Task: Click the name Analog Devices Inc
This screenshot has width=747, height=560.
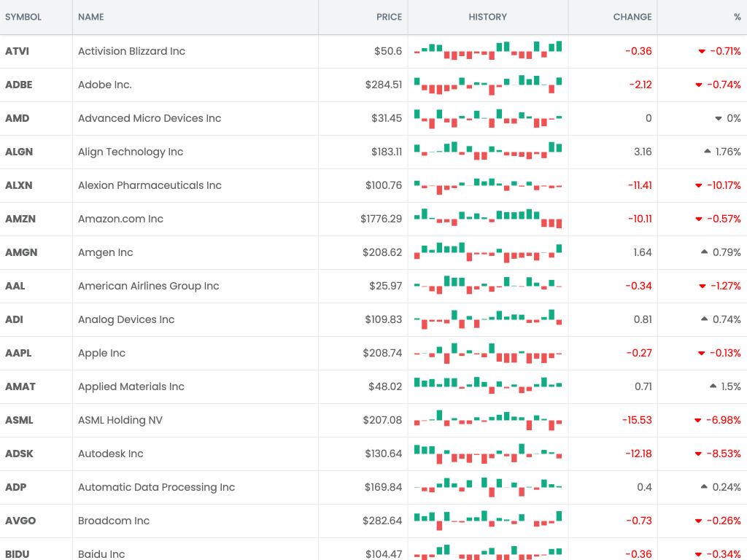Action: [126, 319]
